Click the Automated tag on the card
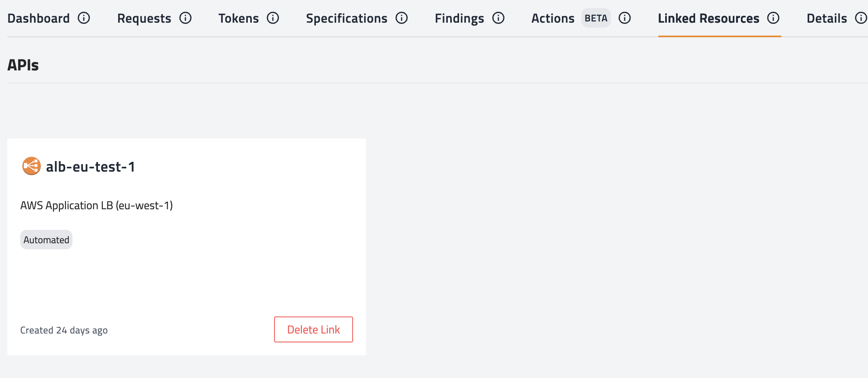This screenshot has height=378, width=868. (46, 240)
